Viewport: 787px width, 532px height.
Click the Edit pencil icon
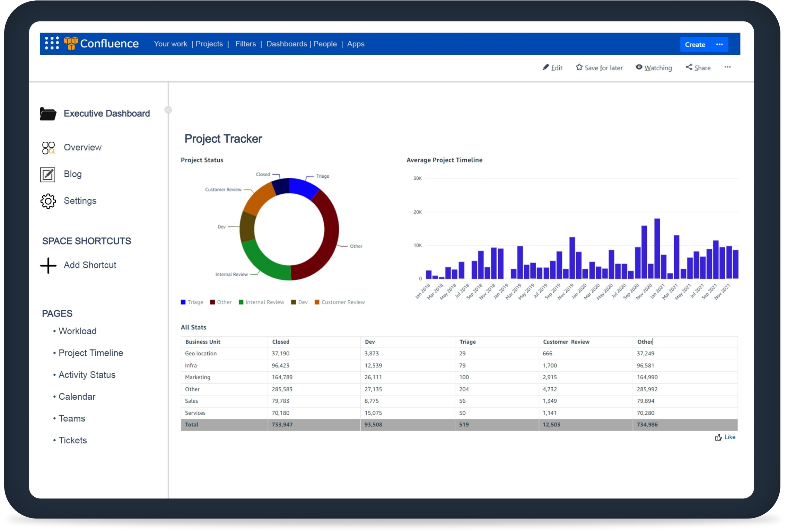coord(546,67)
